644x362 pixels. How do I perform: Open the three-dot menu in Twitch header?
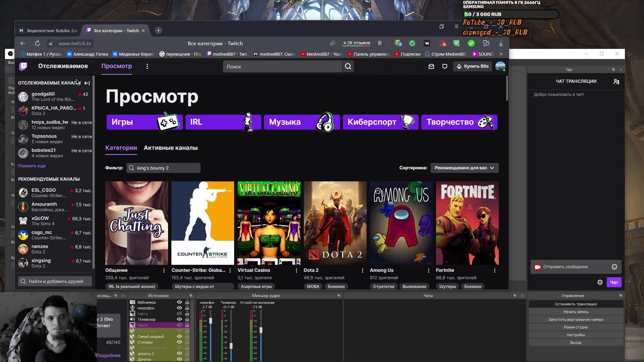(147, 66)
